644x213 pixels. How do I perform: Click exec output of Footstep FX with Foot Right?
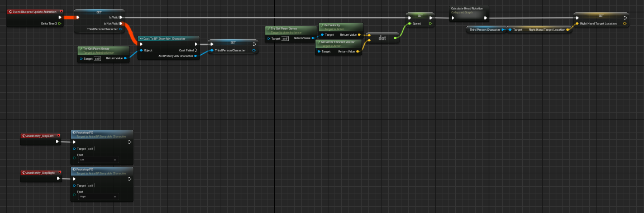130,179
